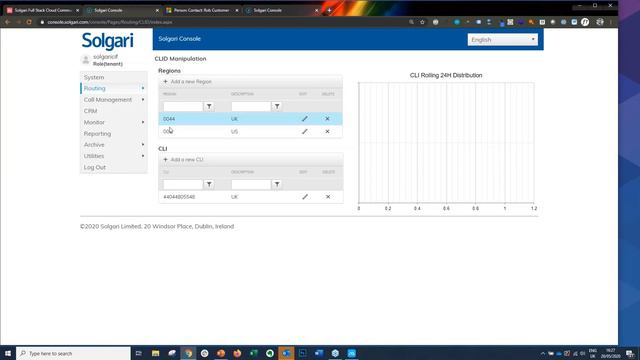The height and width of the screenshot is (360, 640).
Task: Open Task View on the taskbar
Action: (x=138, y=353)
